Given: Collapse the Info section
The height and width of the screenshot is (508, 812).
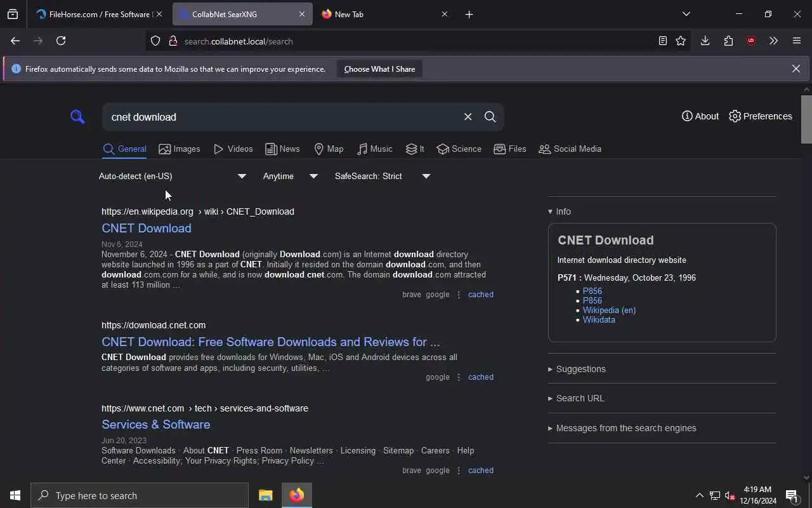Looking at the screenshot, I should coord(560,211).
